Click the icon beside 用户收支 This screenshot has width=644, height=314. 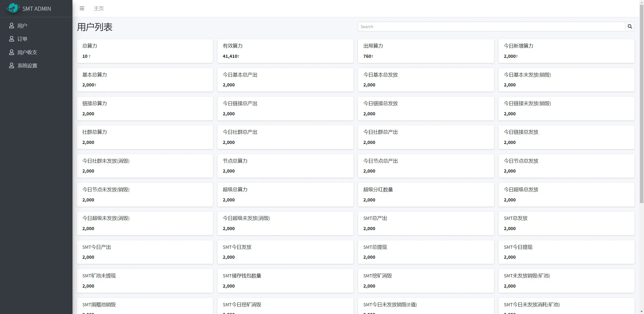coord(12,52)
